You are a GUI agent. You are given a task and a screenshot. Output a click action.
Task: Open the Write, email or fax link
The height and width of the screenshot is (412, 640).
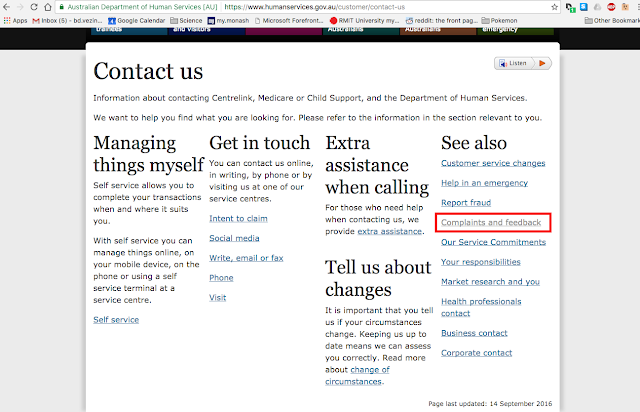246,258
